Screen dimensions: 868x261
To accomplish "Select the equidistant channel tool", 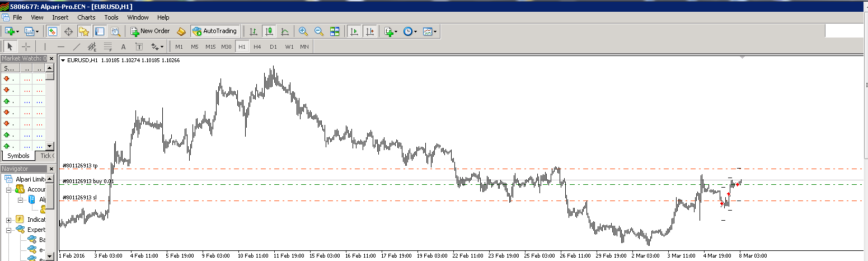I will coord(92,46).
